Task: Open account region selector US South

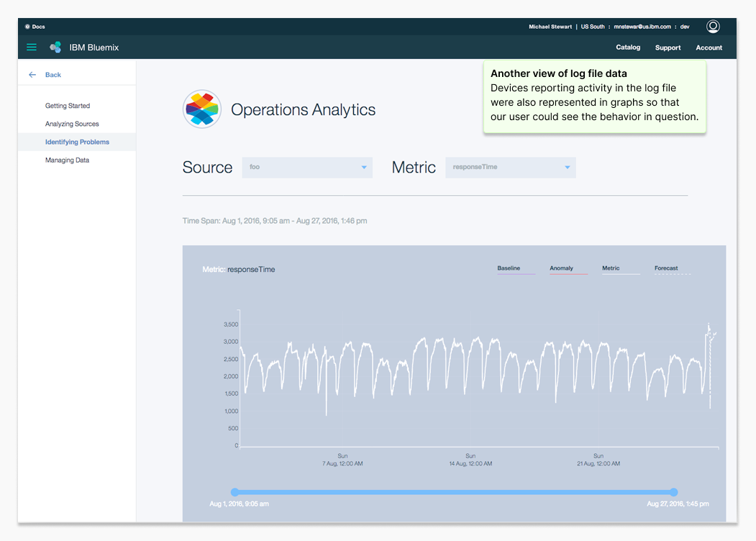Action: [593, 27]
